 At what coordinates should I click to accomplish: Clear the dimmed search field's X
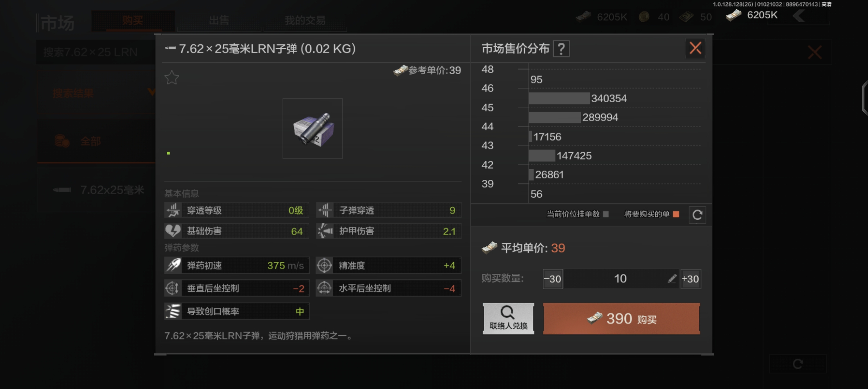point(815,53)
